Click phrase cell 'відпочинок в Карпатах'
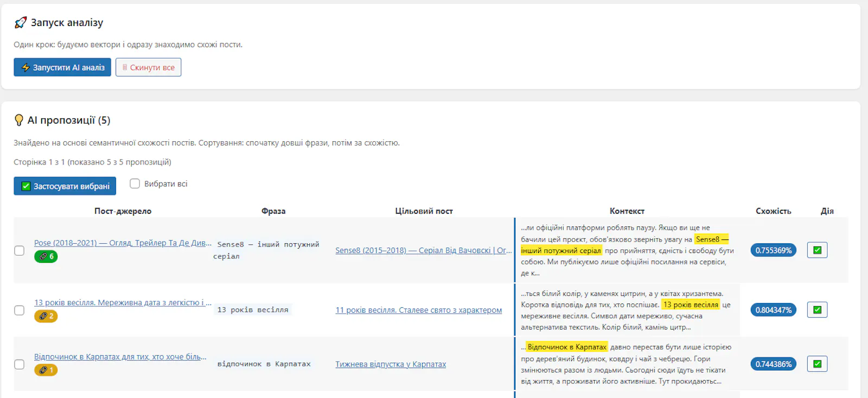This screenshot has height=398, width=868. click(x=264, y=364)
